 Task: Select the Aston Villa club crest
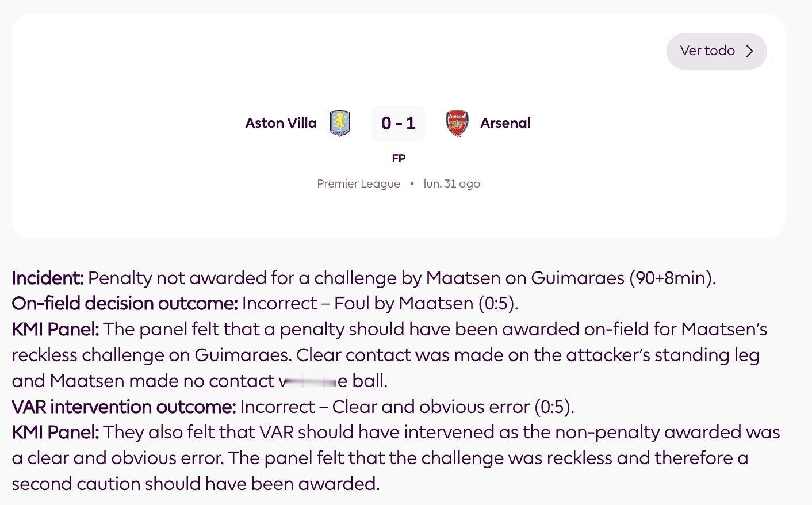[x=340, y=123]
